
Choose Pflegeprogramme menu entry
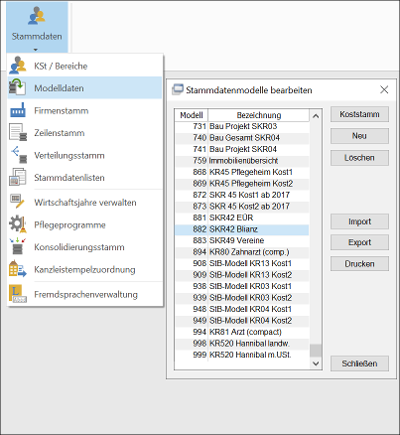(85, 224)
